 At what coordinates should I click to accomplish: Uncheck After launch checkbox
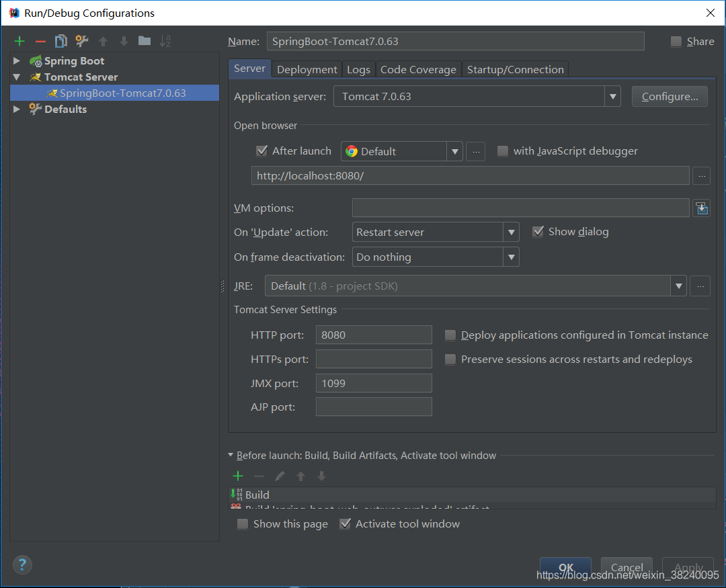[261, 151]
